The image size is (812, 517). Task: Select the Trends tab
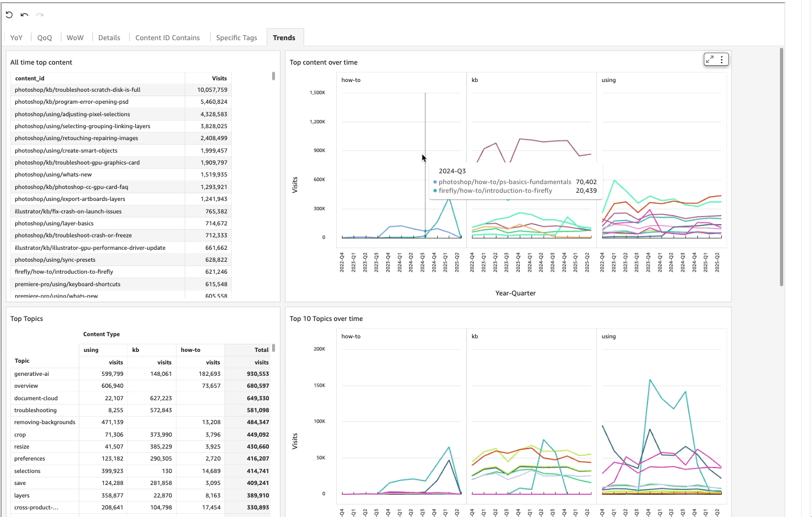(x=284, y=37)
